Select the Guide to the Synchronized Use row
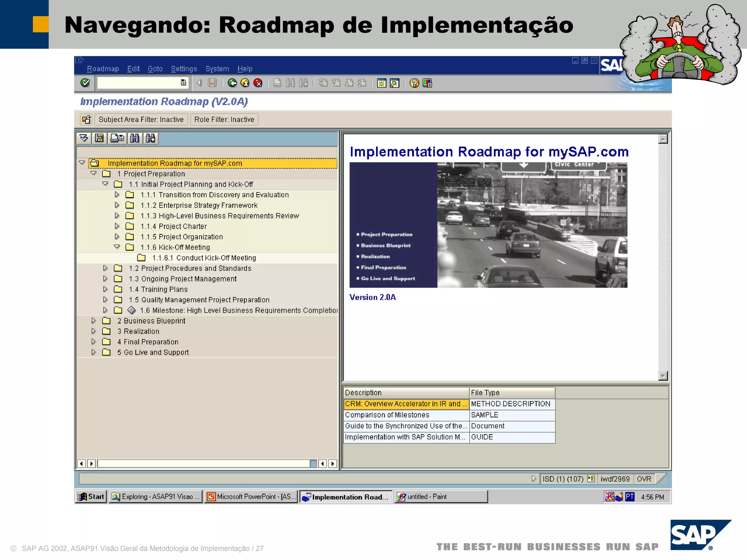This screenshot has height=560, width=747. click(x=449, y=426)
